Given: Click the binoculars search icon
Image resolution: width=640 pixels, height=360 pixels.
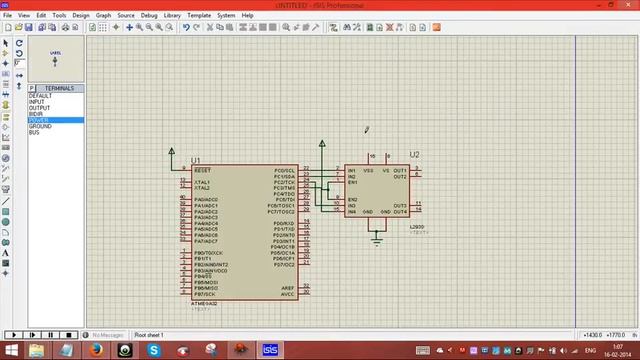Looking at the screenshot, I should tap(347, 27).
